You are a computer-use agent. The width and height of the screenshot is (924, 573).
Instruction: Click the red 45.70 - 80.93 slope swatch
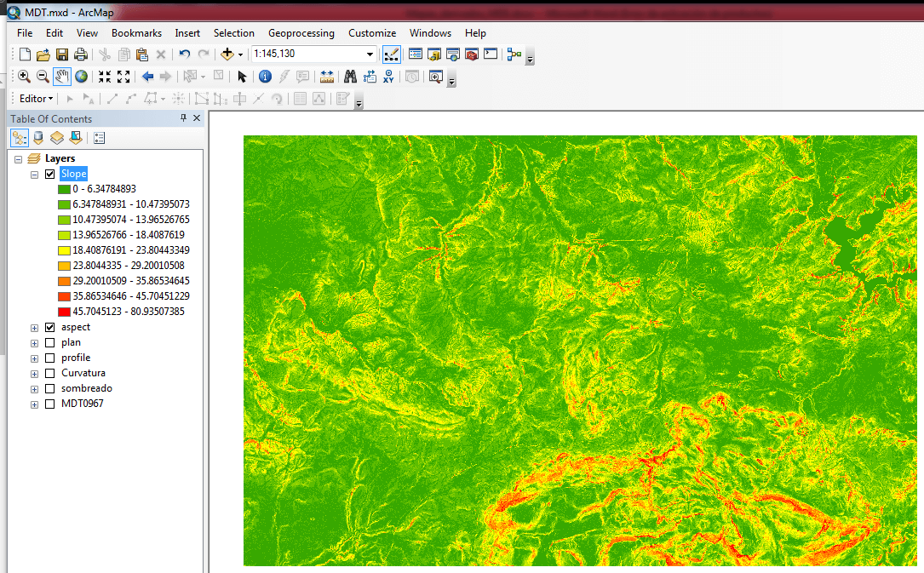(x=64, y=312)
